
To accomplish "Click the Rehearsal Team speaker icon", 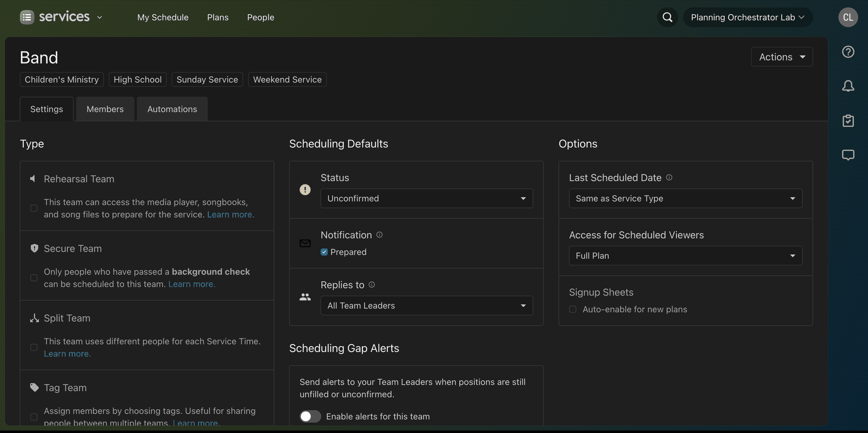I will point(33,179).
